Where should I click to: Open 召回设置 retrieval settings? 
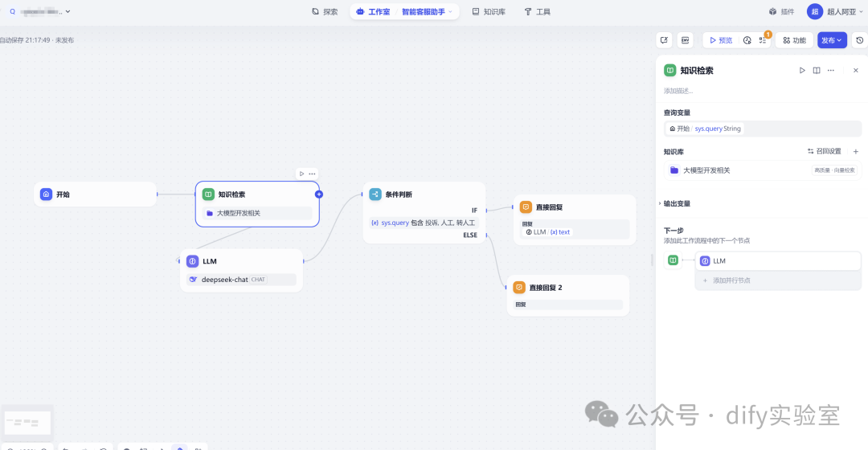pyautogui.click(x=824, y=151)
